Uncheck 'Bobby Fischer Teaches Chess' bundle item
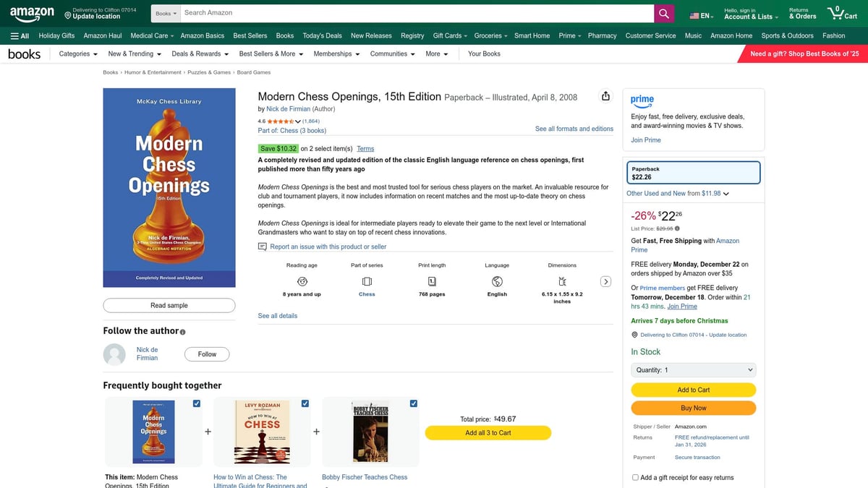This screenshot has width=868, height=488. pos(413,403)
